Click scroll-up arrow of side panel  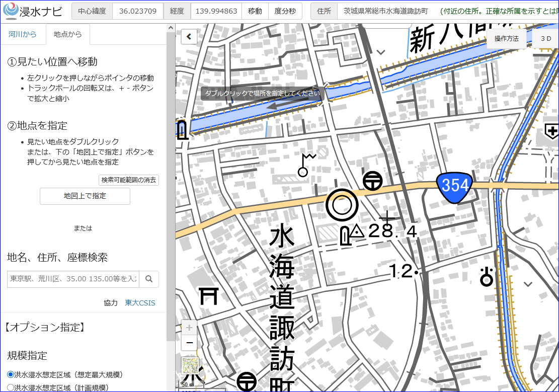pos(171,28)
